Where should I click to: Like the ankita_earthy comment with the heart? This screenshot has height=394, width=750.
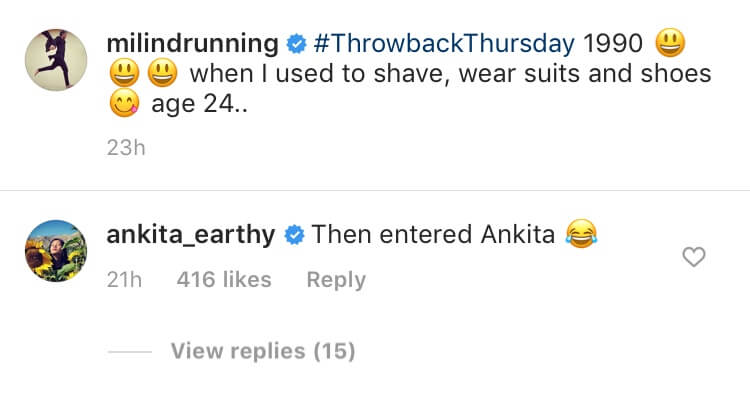694,257
